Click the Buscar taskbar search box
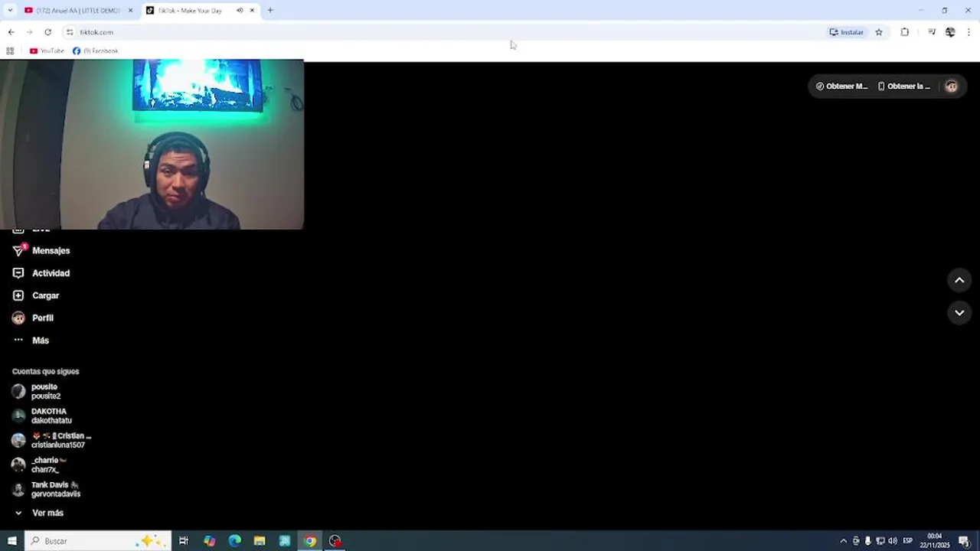The height and width of the screenshot is (551, 980). point(98,541)
